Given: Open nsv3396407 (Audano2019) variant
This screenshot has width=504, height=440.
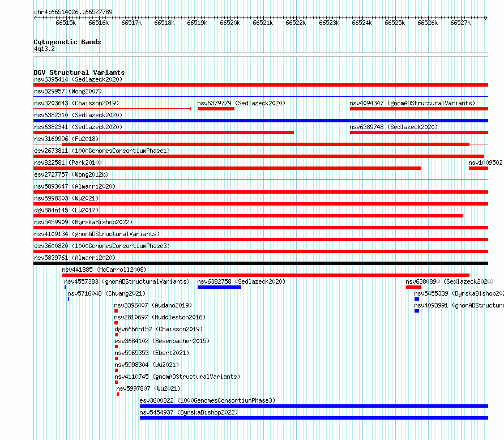Looking at the screenshot, I should [153, 305].
